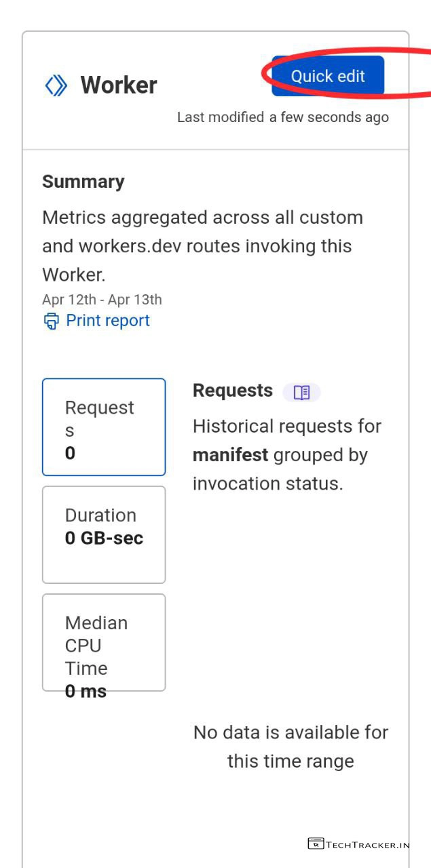The image size is (431, 868).
Task: Click the Requests chart heading text
Action: pos(233,391)
